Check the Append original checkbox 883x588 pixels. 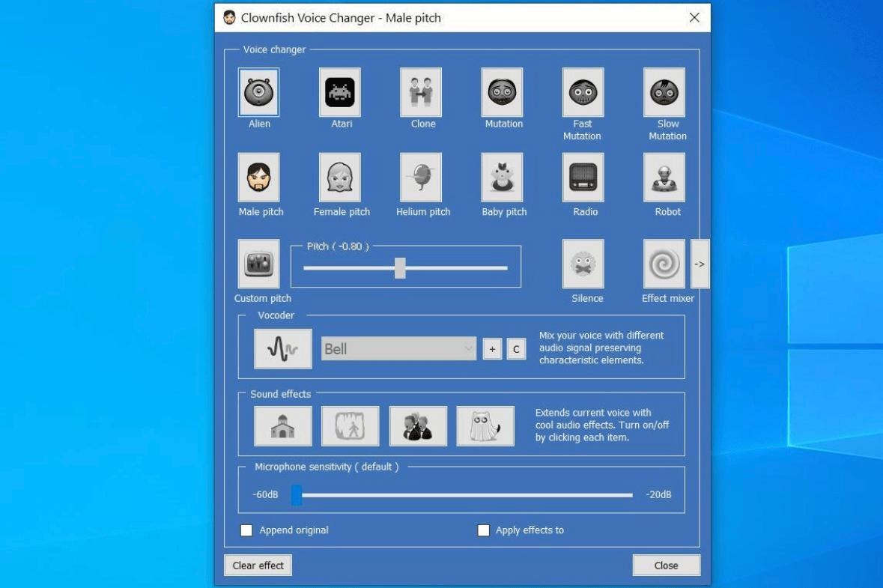point(246,530)
